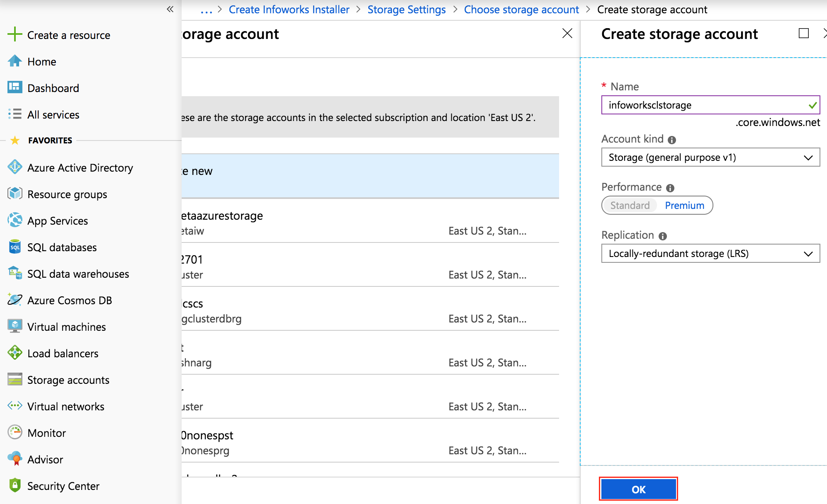Image resolution: width=827 pixels, height=504 pixels.
Task: Click the SQL data warehouses icon
Action: [x=15, y=273]
